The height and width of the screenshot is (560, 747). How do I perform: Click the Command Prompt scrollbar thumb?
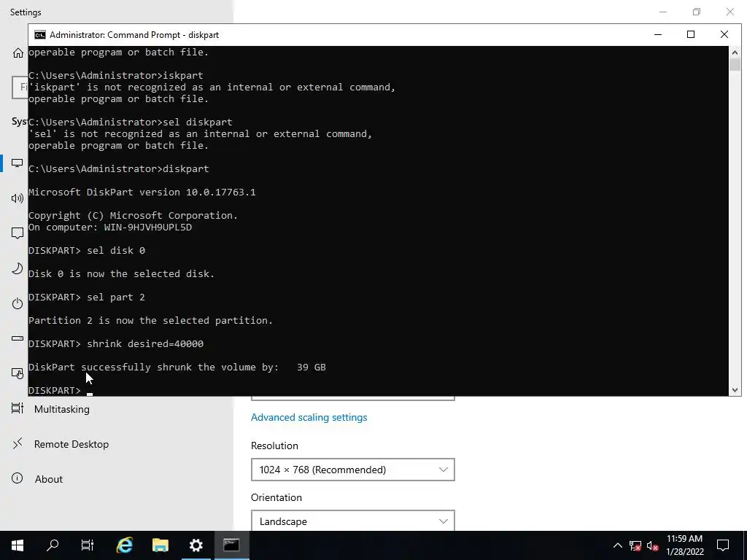(x=735, y=64)
